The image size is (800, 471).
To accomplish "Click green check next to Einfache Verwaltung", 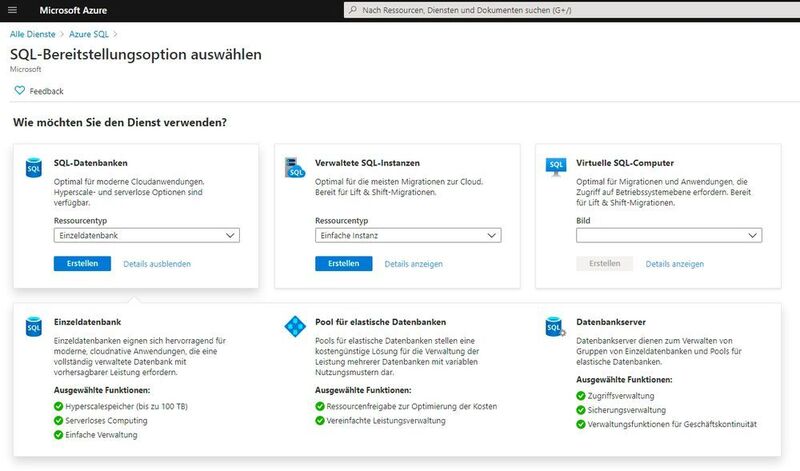I will tap(58, 435).
